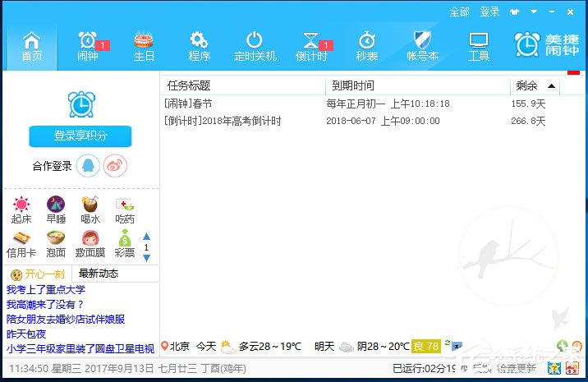
Task: Click the 155.9天 remaining value
Action: pos(528,104)
